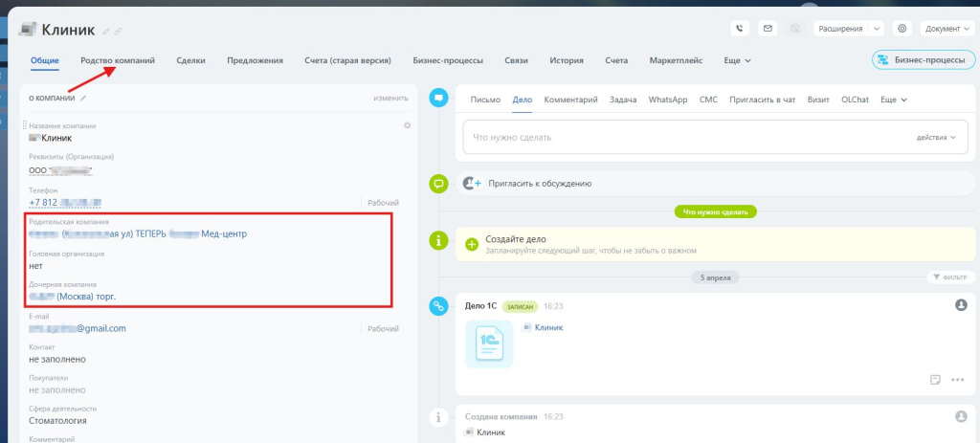980x443 pixels.
Task: Open Связи tab
Action: click(x=516, y=60)
